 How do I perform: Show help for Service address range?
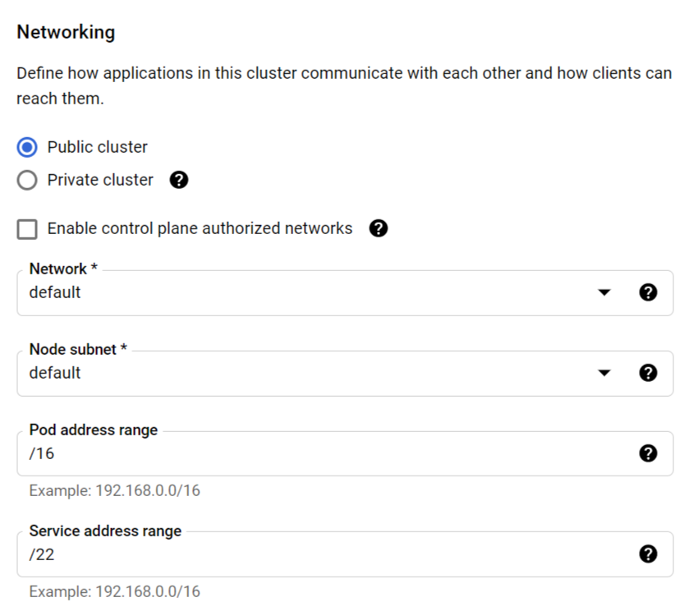pos(648,554)
